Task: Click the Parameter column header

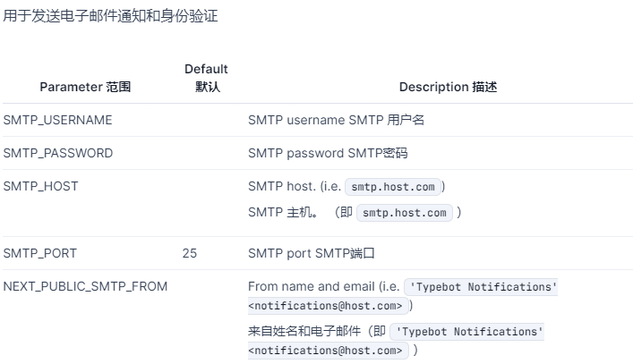Action: [x=85, y=87]
